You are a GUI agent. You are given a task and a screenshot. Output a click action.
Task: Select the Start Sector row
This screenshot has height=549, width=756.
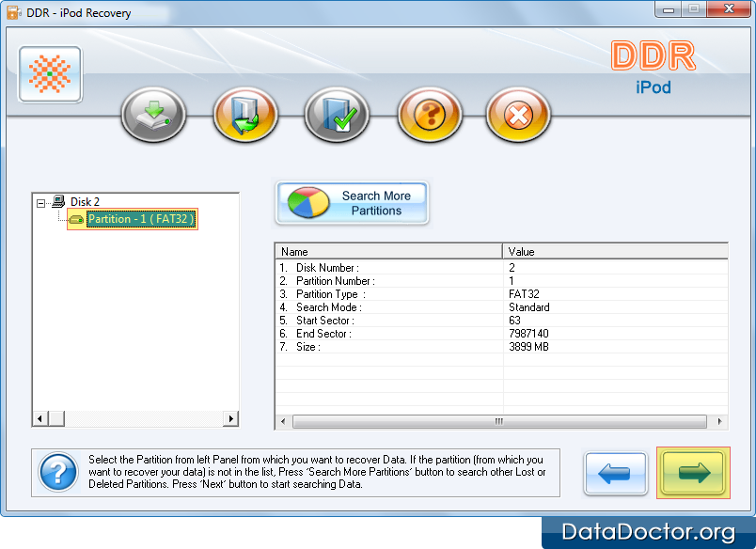(501, 320)
